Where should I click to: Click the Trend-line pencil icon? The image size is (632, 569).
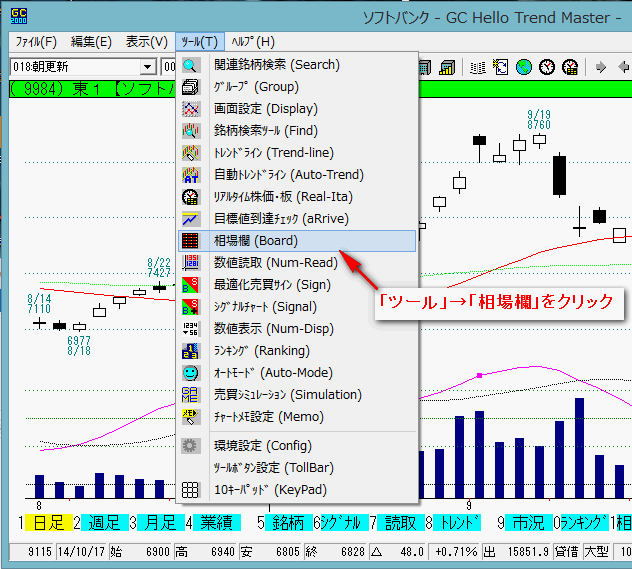click(190, 153)
